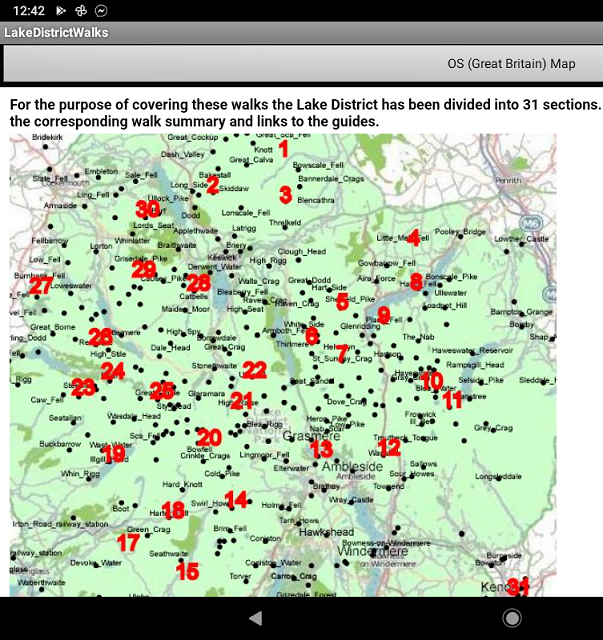Select red section number 15 near Seathwaite
Viewport: 603px width, 640px height.
click(187, 571)
